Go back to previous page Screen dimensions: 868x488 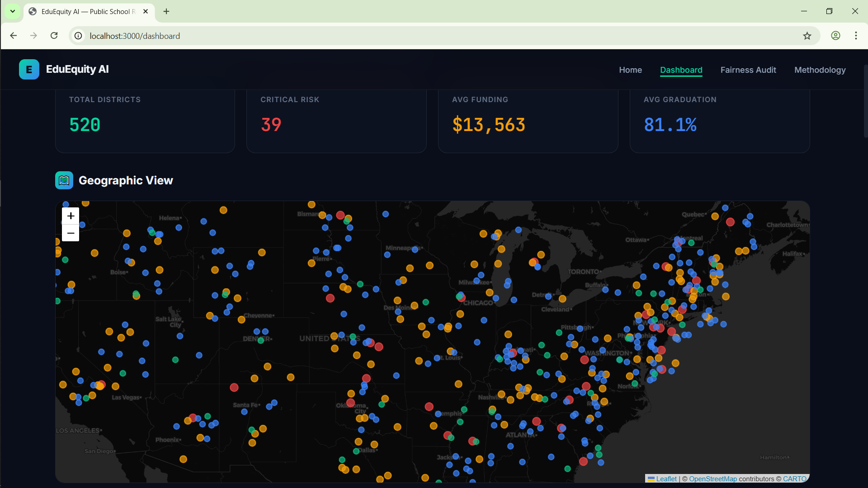(x=14, y=36)
